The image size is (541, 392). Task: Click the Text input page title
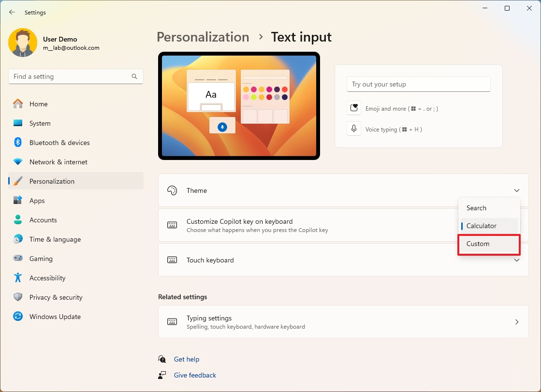(301, 37)
